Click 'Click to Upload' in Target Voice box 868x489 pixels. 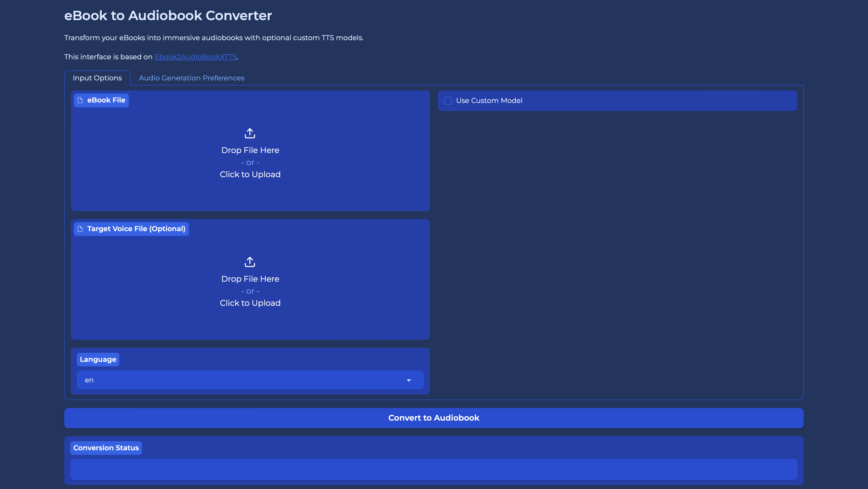(x=250, y=303)
